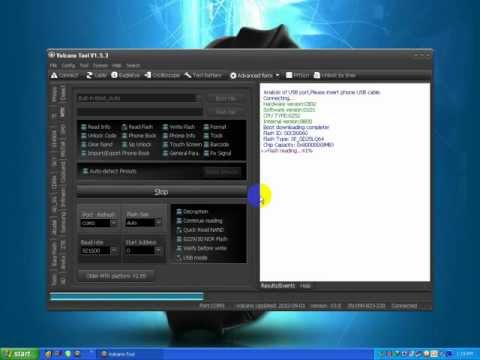Screen dimensions: 480x360
Task: Open the Start Address dropdown
Action: [x=158, y=250]
